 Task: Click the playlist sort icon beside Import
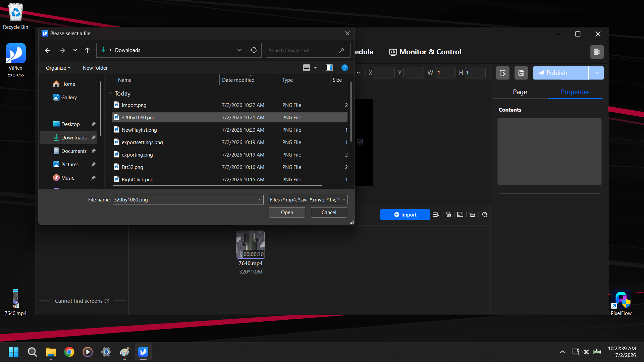pyautogui.click(x=436, y=215)
